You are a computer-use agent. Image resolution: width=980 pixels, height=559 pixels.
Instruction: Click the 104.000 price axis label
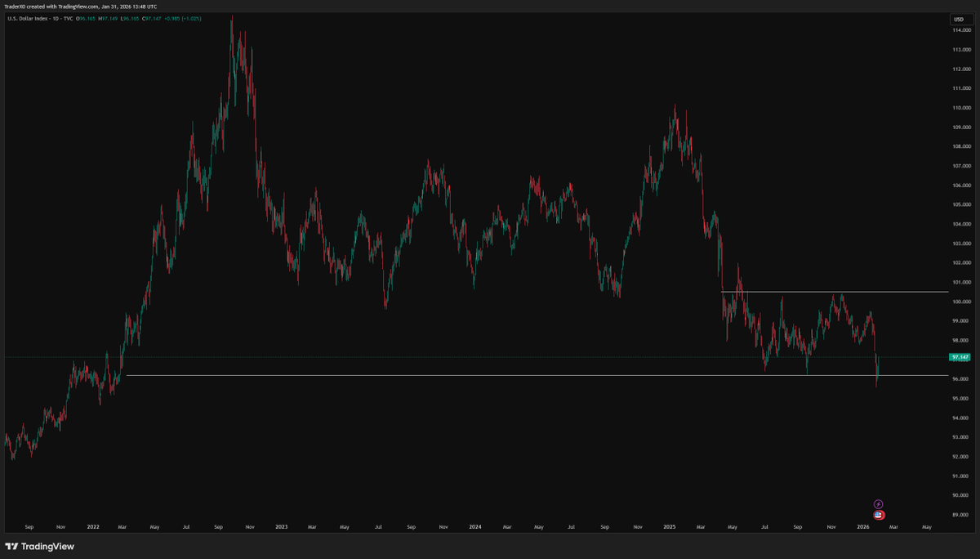click(960, 224)
